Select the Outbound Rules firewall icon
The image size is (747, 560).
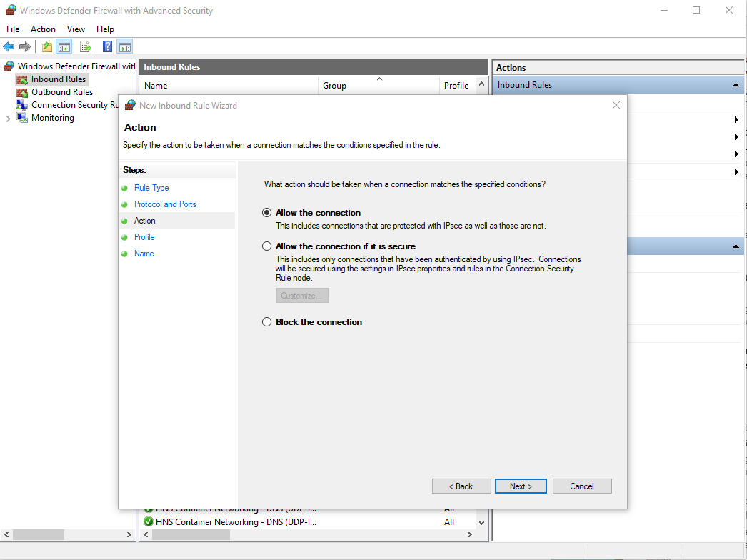(x=21, y=92)
